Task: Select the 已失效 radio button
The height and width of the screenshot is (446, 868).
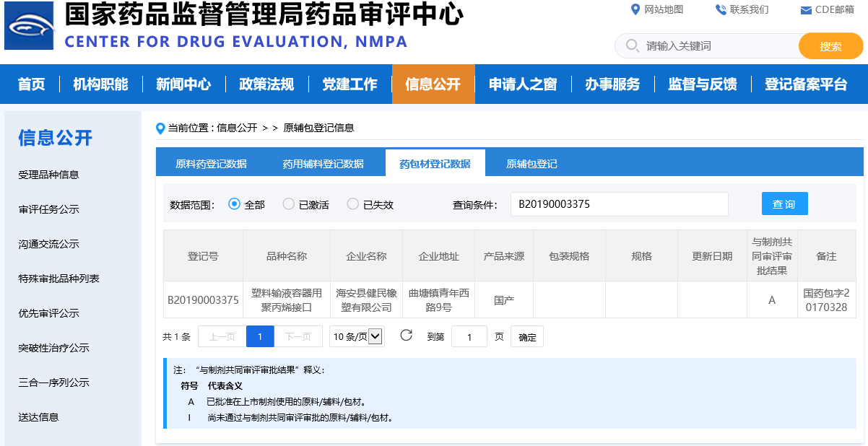Action: pyautogui.click(x=353, y=204)
